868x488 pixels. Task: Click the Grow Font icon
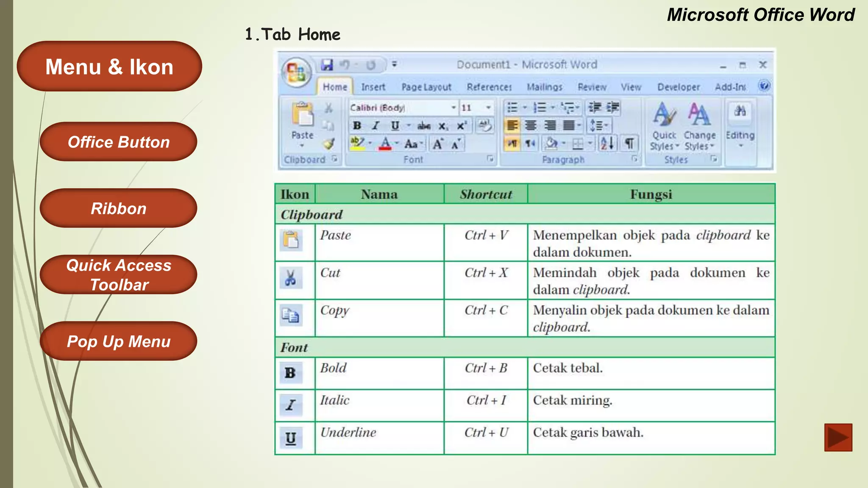pyautogui.click(x=438, y=144)
